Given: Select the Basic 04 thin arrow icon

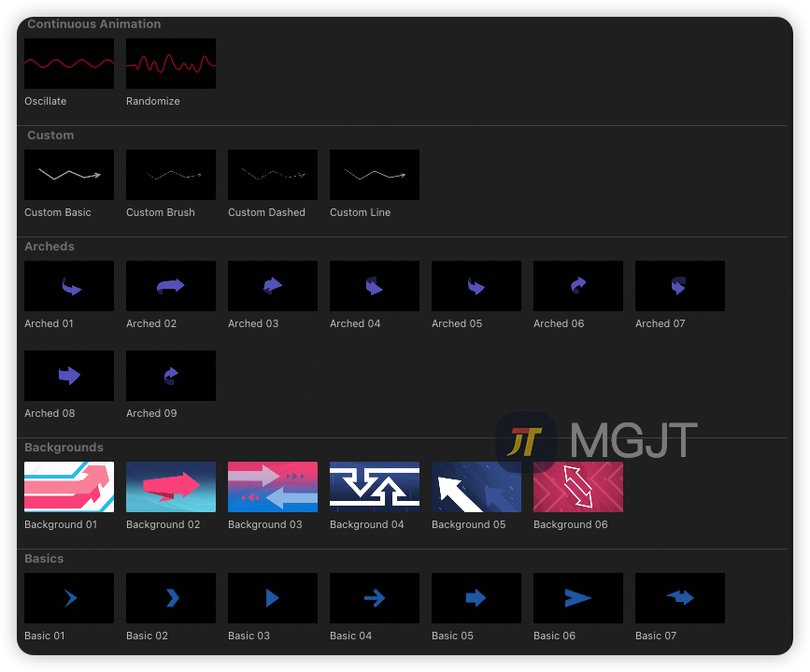Looking at the screenshot, I should coord(375,598).
